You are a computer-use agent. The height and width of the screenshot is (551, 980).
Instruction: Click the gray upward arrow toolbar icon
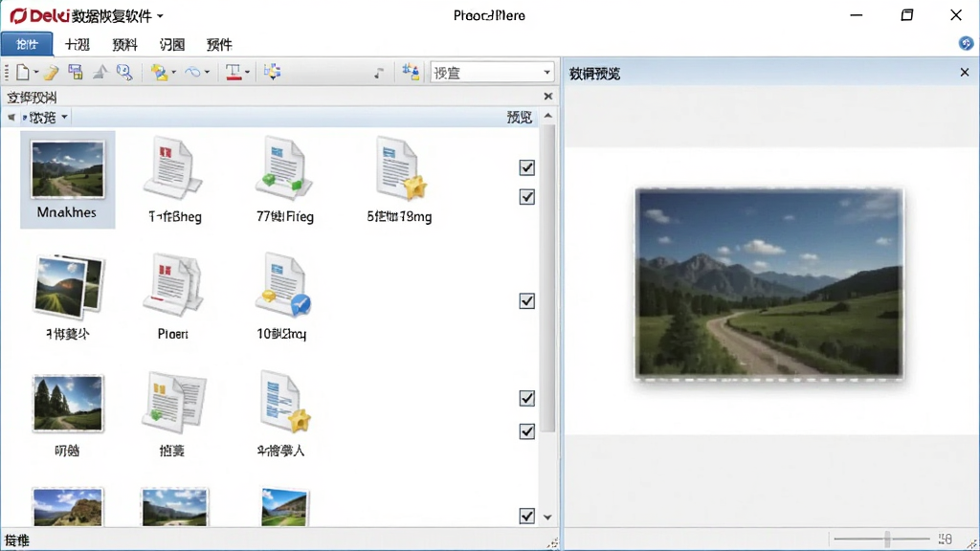(x=100, y=72)
